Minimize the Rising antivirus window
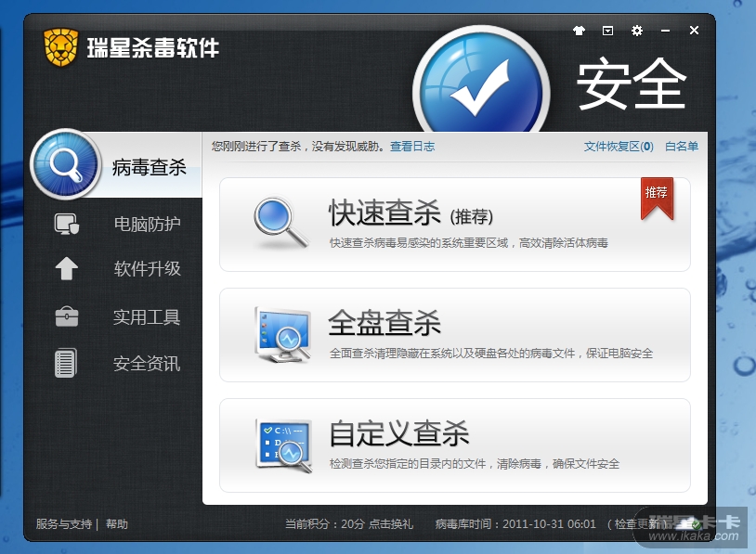The width and height of the screenshot is (756, 554). [x=665, y=31]
